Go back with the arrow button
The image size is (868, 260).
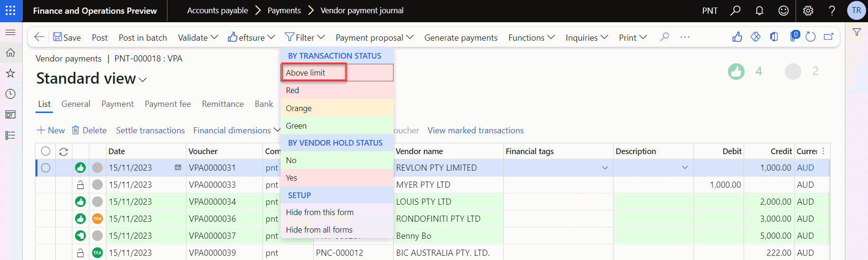coord(39,37)
